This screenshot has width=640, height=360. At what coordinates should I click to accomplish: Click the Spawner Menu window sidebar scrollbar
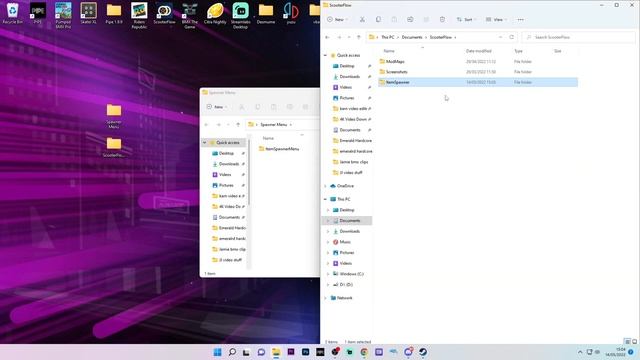[x=249, y=171]
